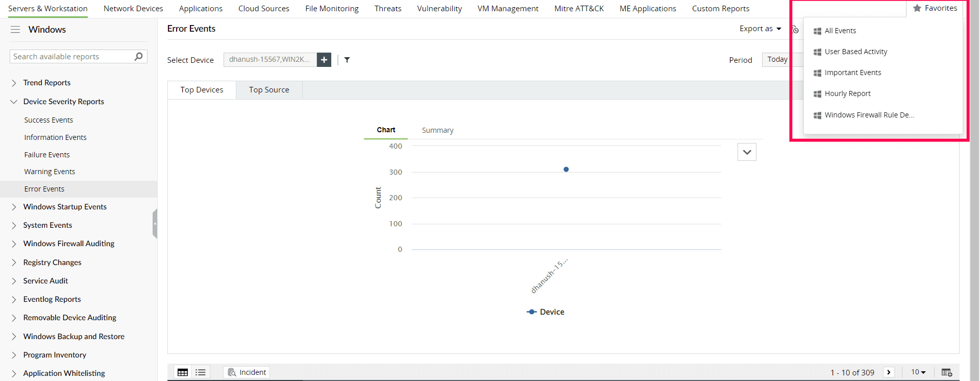Open Hourly Report favorite
Screen dimensions: 980x381
pos(847,93)
